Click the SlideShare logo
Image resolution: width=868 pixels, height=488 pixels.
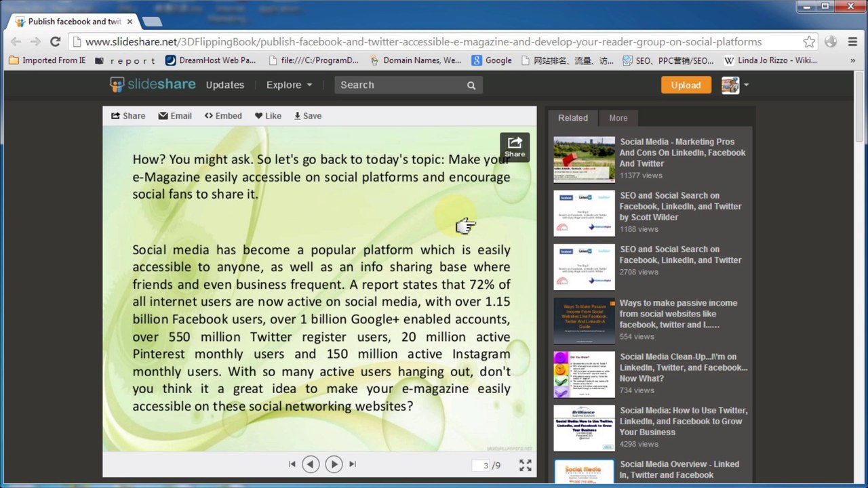[x=153, y=85]
